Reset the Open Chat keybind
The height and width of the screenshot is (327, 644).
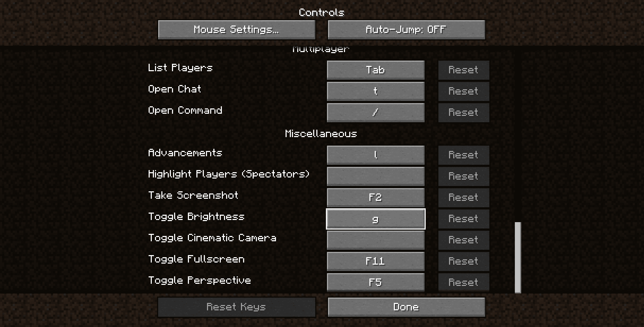click(x=464, y=91)
